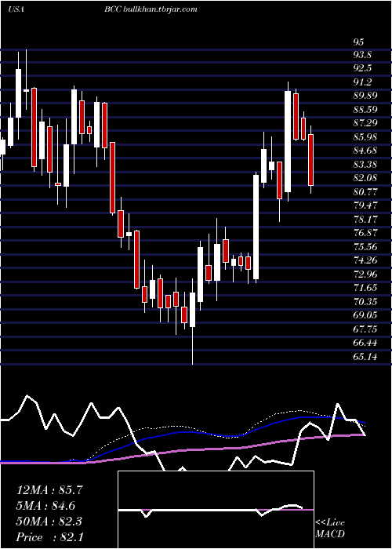
Task: Click the 82.08 price axis label
Action: pos(365,178)
